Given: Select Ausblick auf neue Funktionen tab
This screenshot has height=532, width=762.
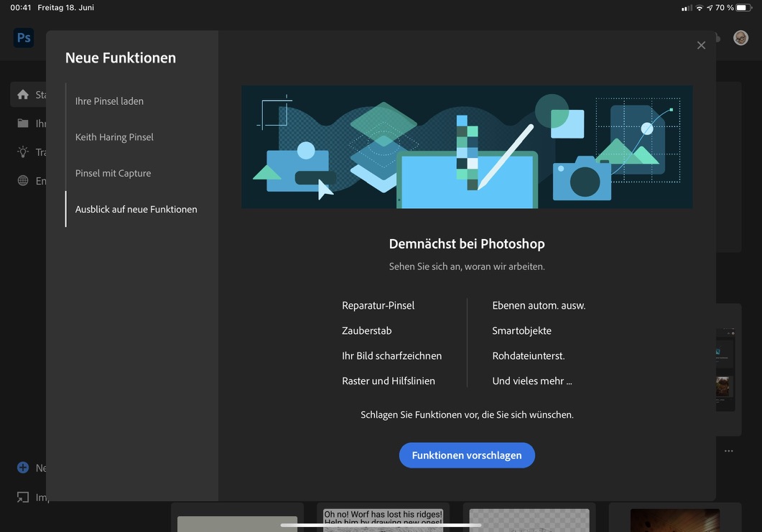Looking at the screenshot, I should [x=136, y=209].
